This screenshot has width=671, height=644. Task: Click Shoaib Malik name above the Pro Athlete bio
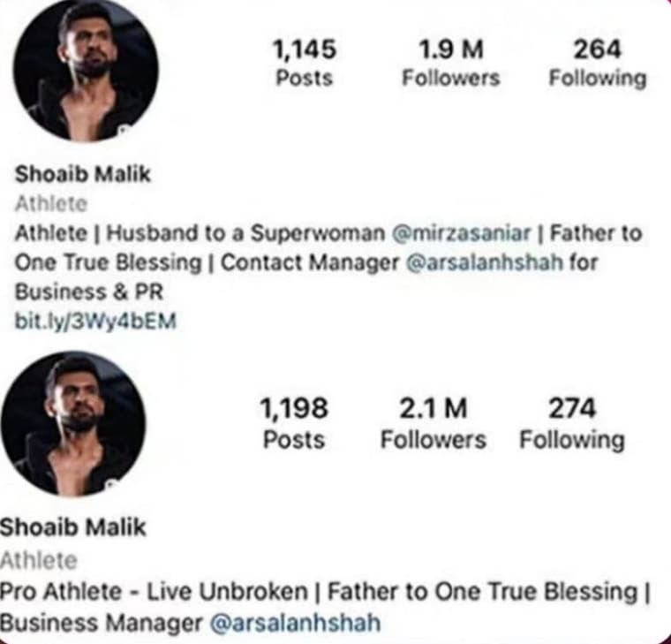point(73,527)
